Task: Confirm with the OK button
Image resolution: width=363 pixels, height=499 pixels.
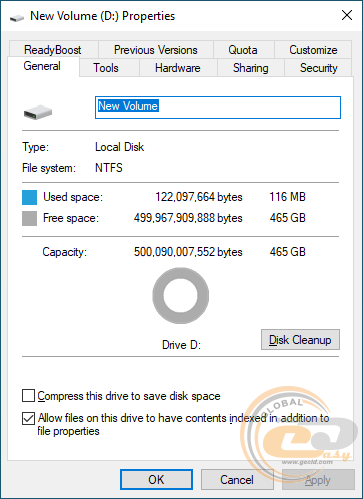Action: (156, 480)
